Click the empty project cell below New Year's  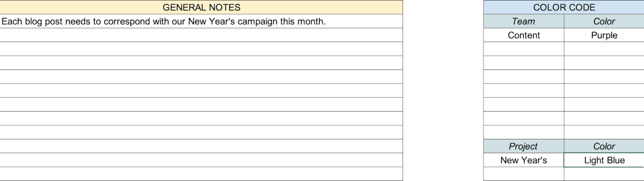click(x=524, y=174)
